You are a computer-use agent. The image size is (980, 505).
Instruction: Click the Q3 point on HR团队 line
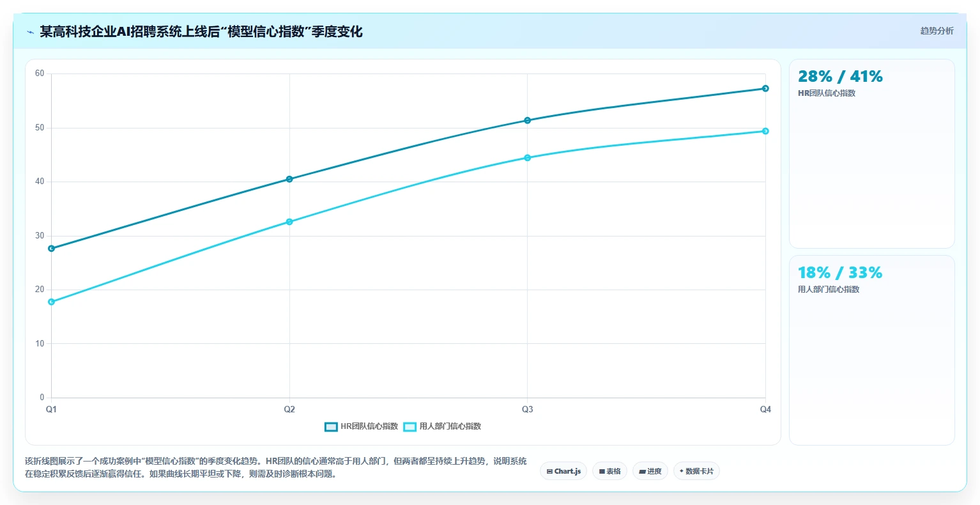coord(527,120)
